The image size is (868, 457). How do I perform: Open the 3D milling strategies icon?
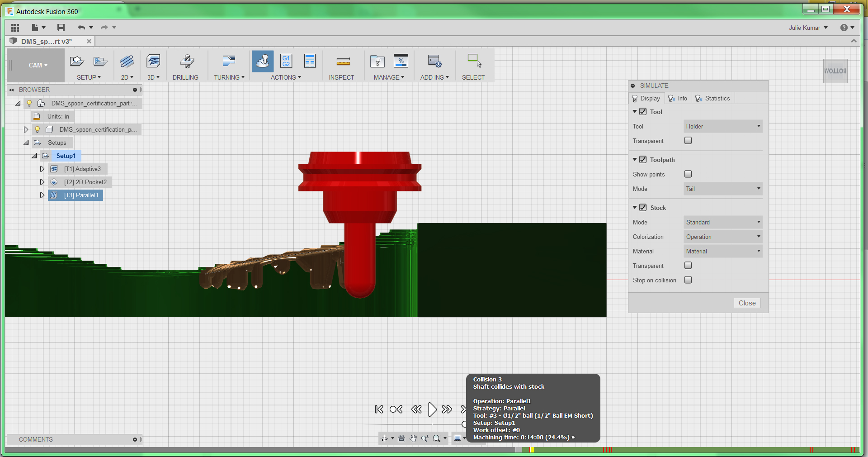(153, 61)
